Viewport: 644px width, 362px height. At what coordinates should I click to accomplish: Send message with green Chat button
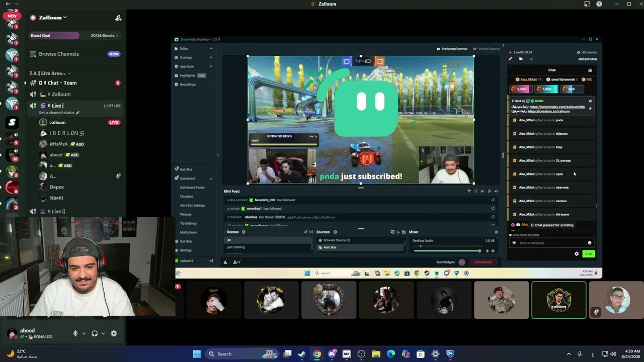tap(589, 254)
